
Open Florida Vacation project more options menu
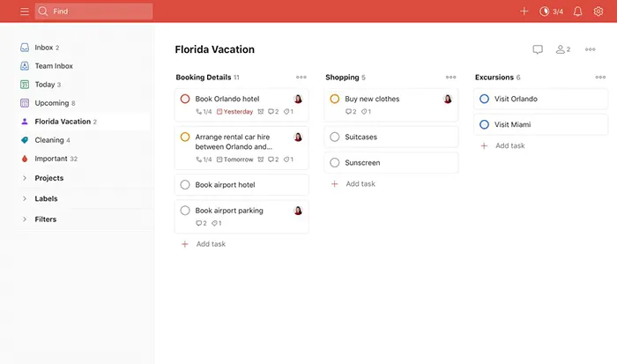tap(590, 49)
